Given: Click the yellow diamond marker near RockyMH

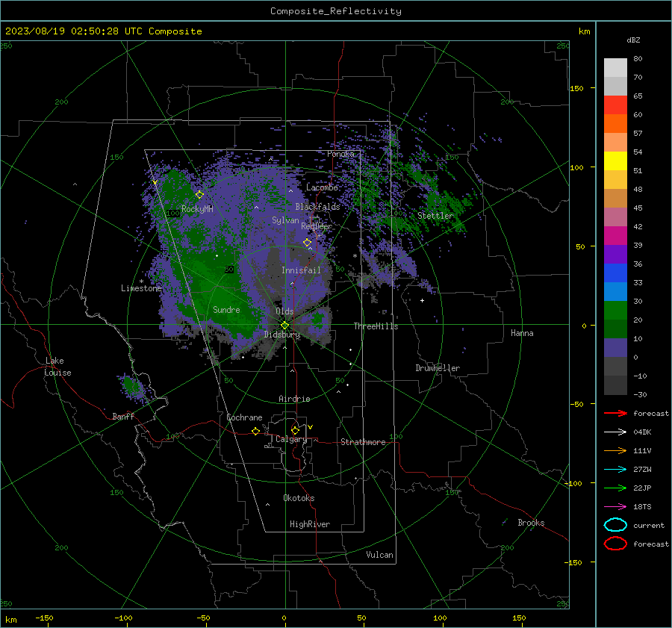Looking at the screenshot, I should [x=199, y=195].
